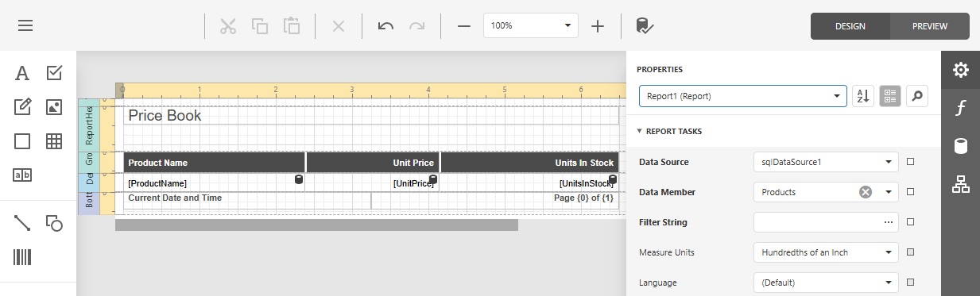980x296 pixels.
Task: Sort properties alphabetically A-Z
Action: point(862,96)
